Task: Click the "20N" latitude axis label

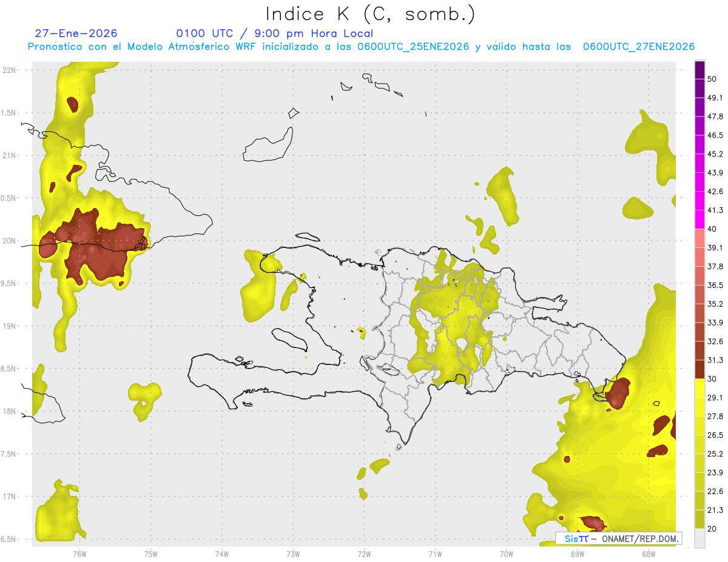Action: 9,241
